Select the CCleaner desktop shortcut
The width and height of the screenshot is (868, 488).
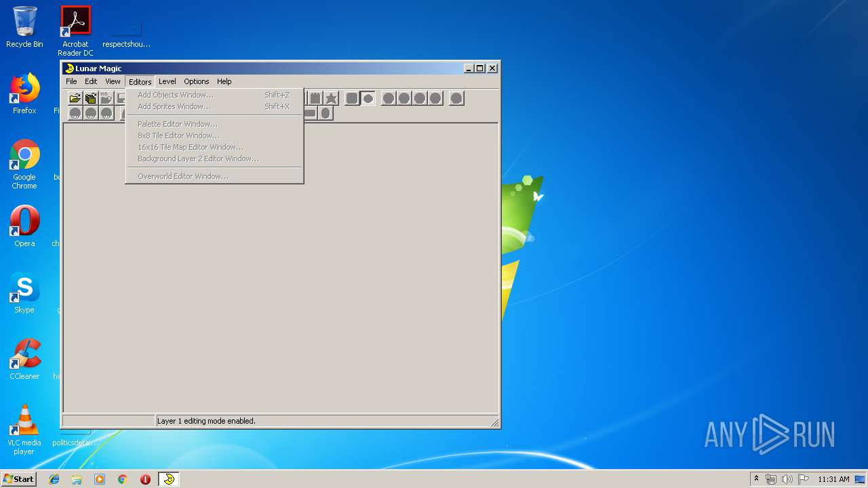coord(24,359)
